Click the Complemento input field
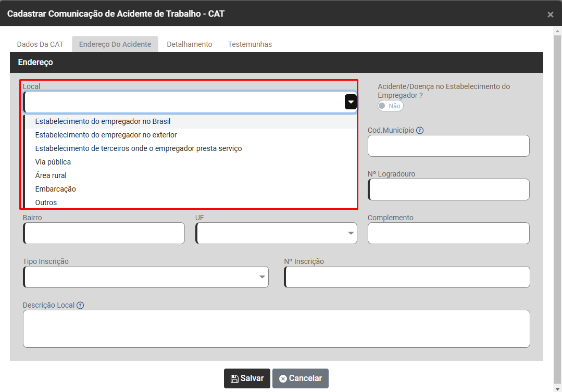The image size is (562, 392). [448, 233]
